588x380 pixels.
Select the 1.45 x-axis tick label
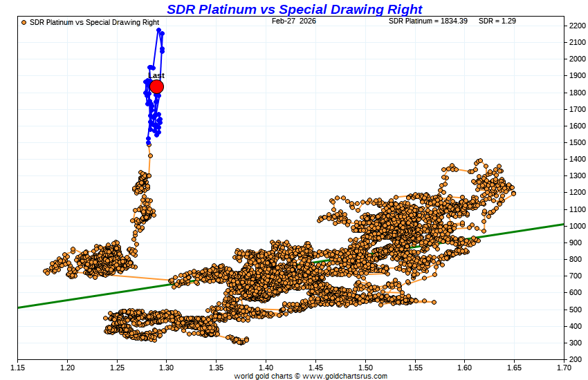click(x=315, y=367)
